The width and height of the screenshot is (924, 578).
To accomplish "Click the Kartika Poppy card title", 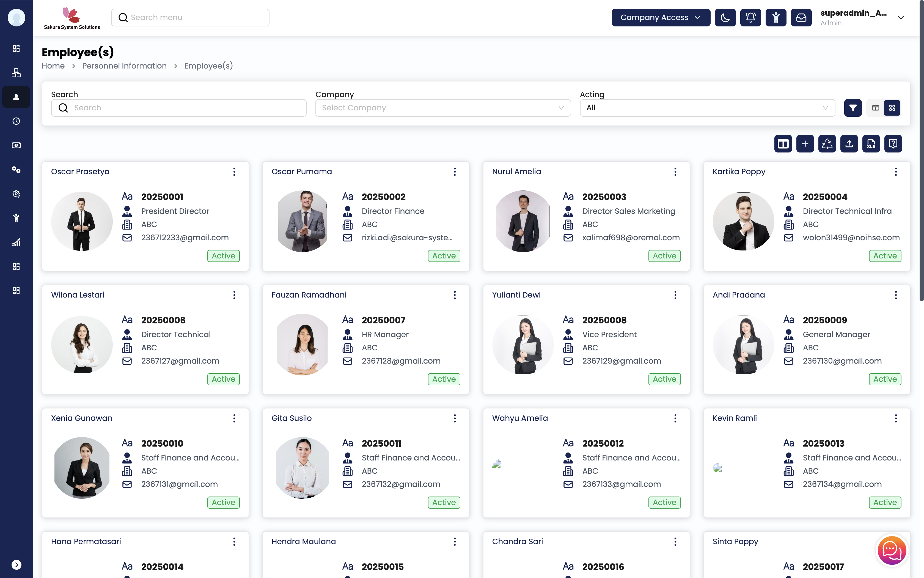I will coord(739,172).
